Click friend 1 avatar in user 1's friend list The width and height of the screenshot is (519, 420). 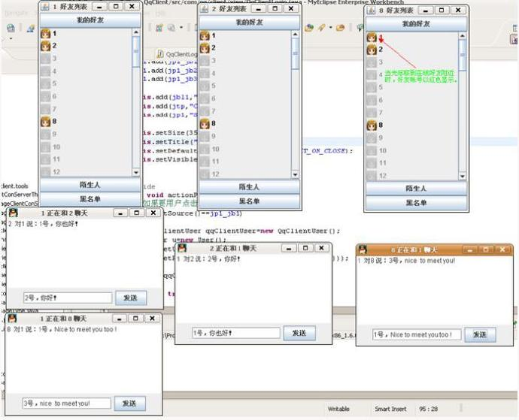(x=46, y=35)
